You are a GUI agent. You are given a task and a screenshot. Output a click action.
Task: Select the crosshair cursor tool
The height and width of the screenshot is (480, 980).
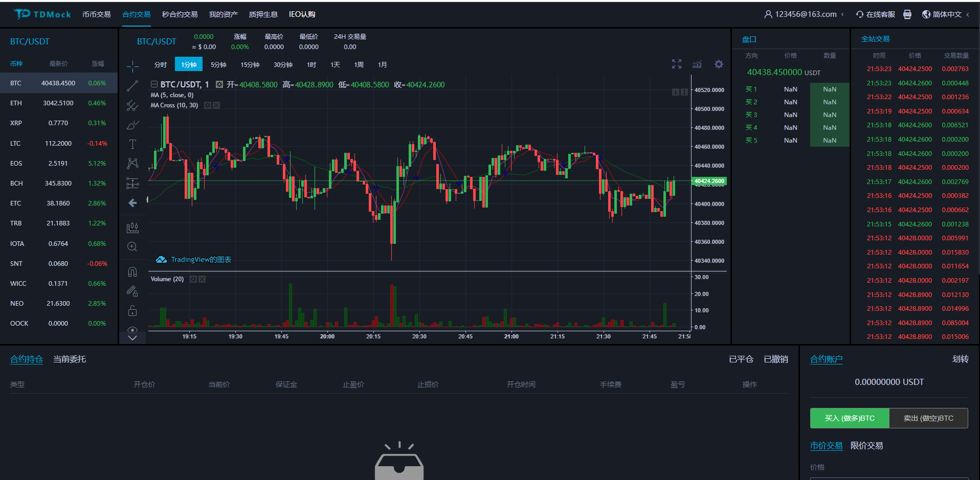pyautogui.click(x=132, y=66)
